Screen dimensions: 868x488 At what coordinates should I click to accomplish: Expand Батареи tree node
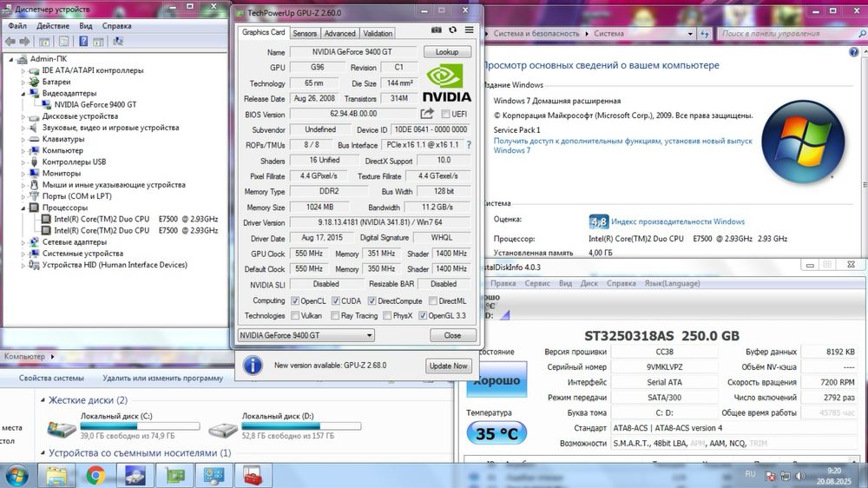23,82
